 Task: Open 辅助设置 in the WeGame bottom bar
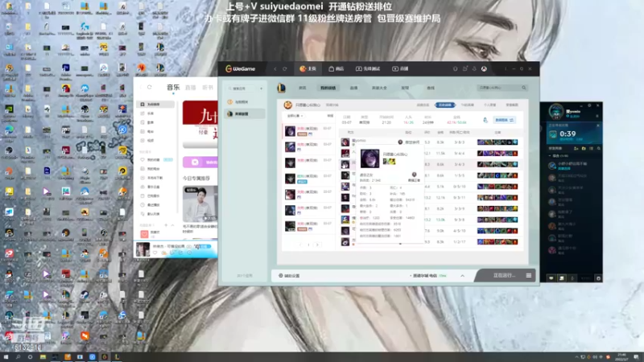click(x=289, y=276)
